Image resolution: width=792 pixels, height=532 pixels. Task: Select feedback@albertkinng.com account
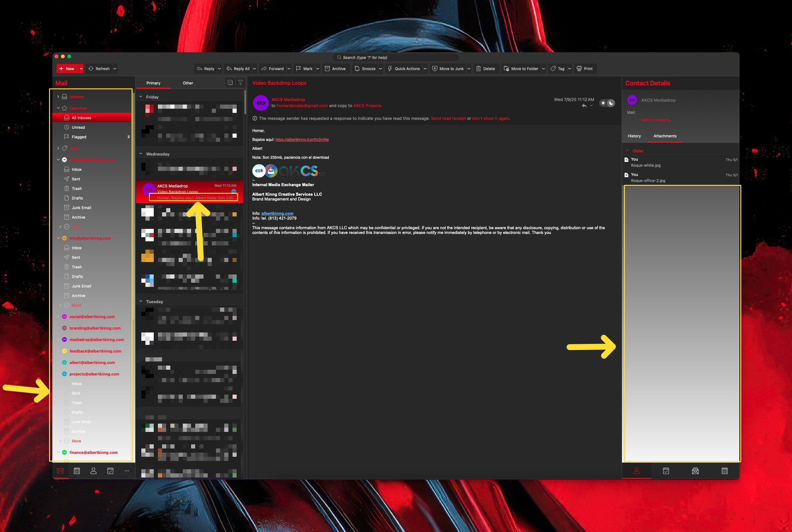click(95, 351)
